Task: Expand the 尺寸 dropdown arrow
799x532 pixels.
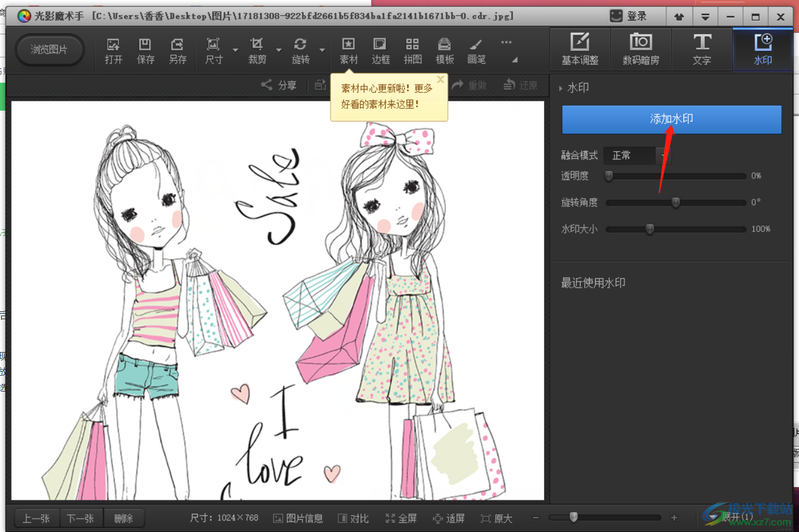Action: click(236, 50)
